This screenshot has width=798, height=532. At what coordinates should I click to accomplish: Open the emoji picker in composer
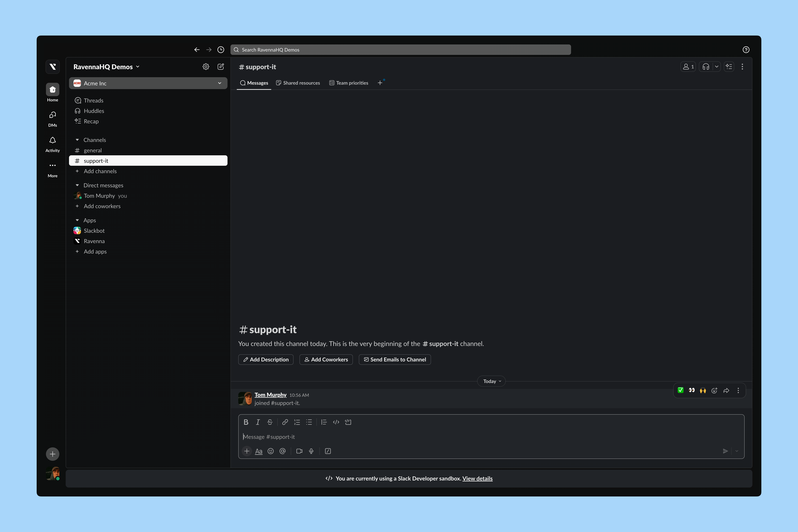point(270,451)
